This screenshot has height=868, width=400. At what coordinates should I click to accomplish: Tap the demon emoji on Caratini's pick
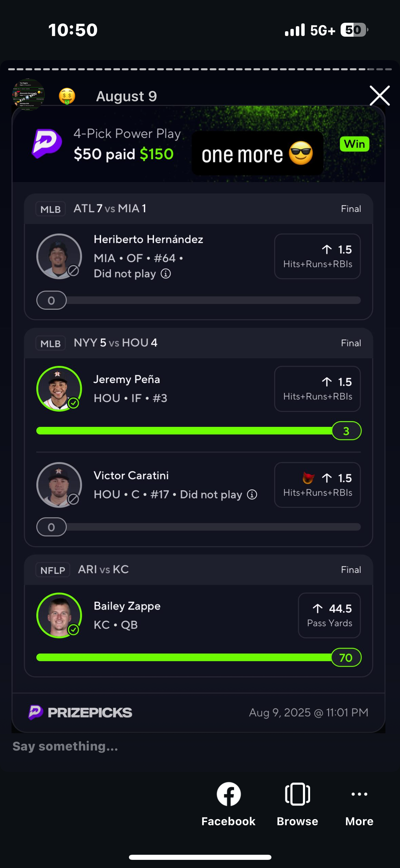(308, 478)
